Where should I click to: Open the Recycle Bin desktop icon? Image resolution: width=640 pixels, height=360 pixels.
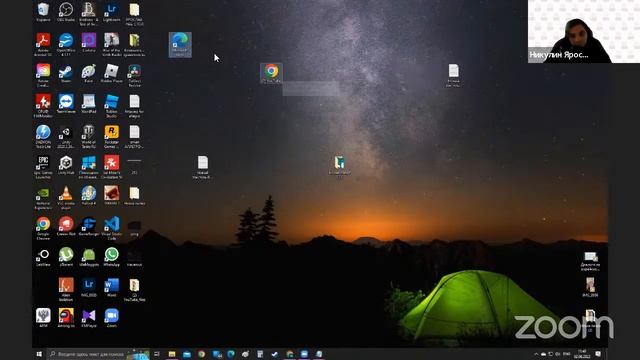pyautogui.click(x=43, y=11)
